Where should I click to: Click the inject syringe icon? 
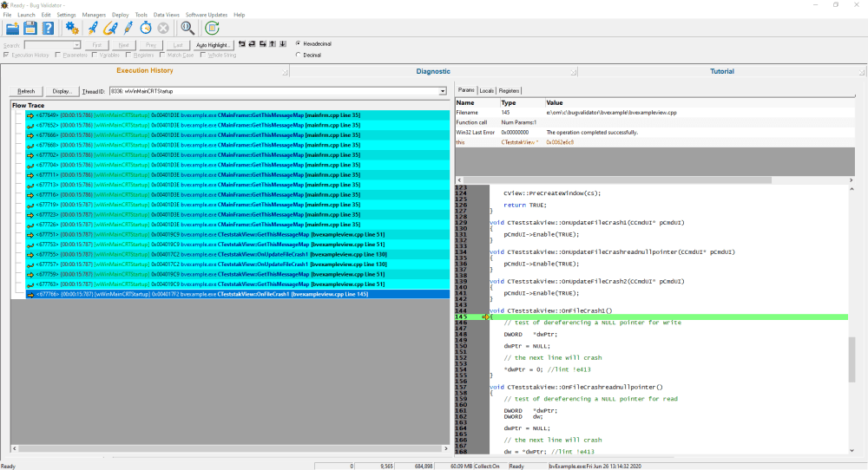click(128, 29)
